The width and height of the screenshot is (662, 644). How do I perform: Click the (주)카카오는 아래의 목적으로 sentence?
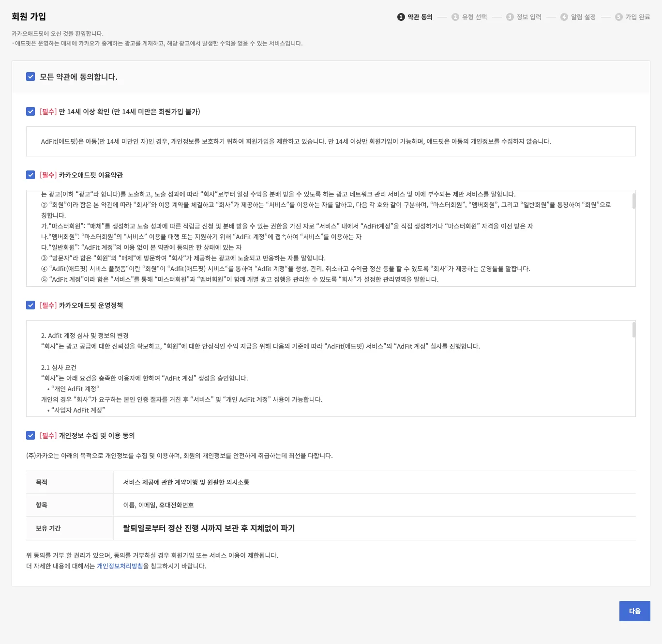(x=180, y=456)
